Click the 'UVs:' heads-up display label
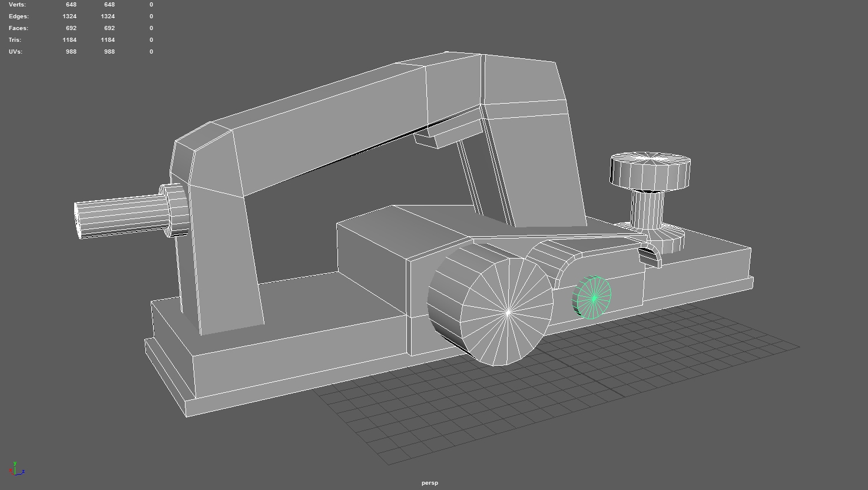Screen dimensions: 868x490 (x=15, y=52)
